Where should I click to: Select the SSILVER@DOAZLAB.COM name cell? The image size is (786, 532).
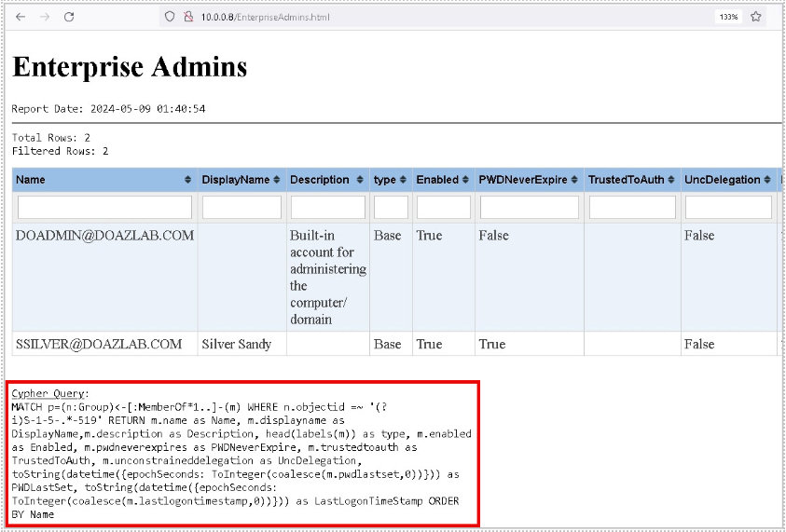click(x=99, y=344)
